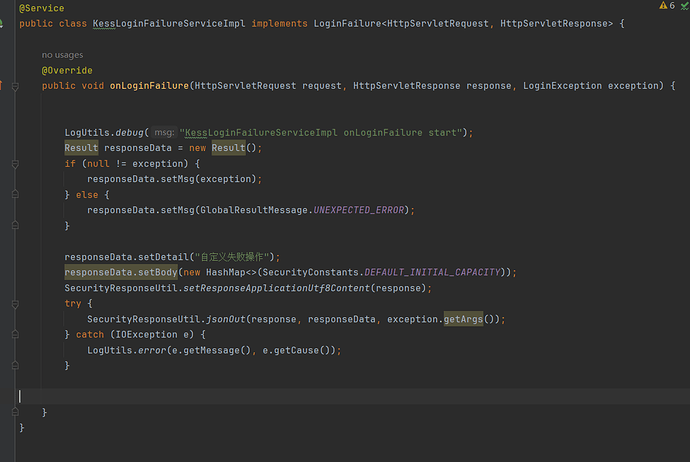Screen dimensions: 690x462
Task: Click the yellow warning triangle inspection icon
Action: [661, 6]
